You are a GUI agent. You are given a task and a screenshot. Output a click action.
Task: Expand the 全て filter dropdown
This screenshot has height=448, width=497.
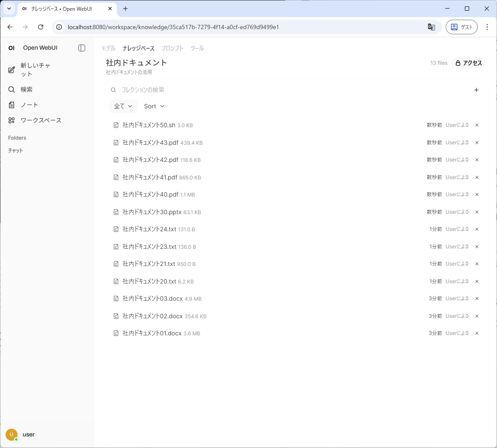[123, 106]
